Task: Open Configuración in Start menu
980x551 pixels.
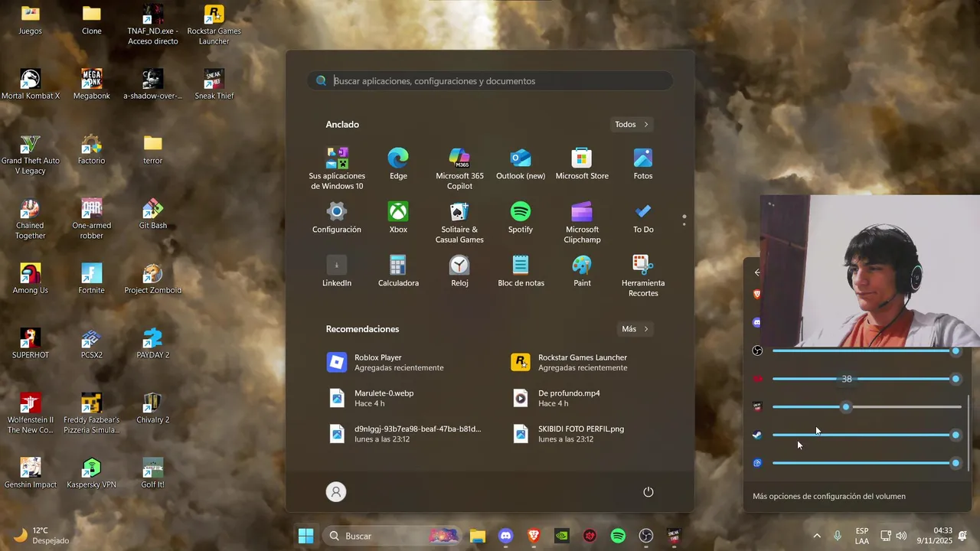Action: 337,218
